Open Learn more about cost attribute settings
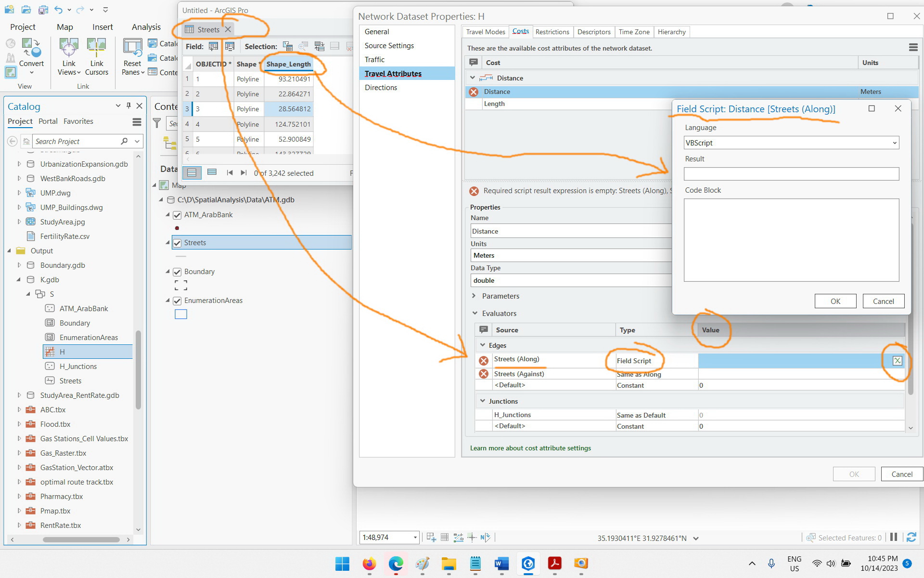 click(530, 448)
